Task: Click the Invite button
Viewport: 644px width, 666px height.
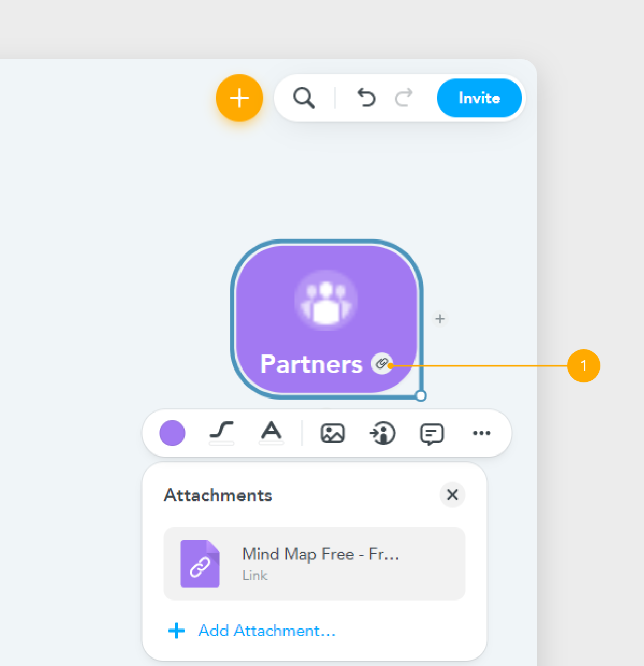Action: pyautogui.click(x=478, y=98)
